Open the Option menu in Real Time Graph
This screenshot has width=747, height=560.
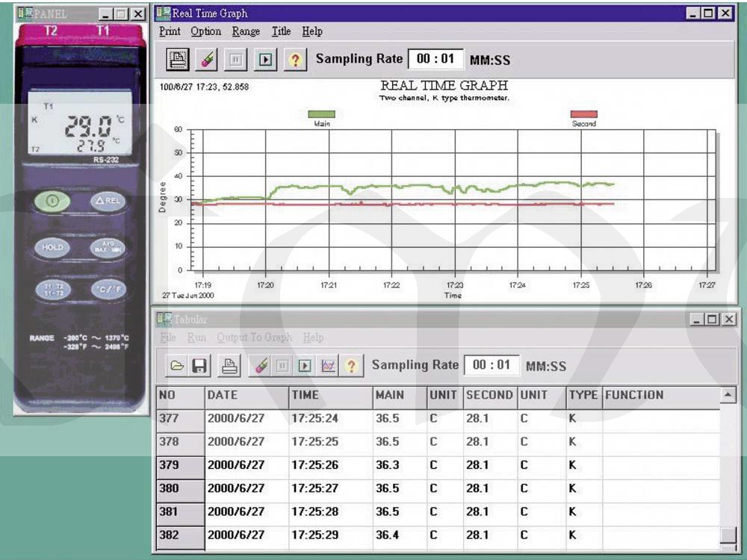[x=205, y=31]
